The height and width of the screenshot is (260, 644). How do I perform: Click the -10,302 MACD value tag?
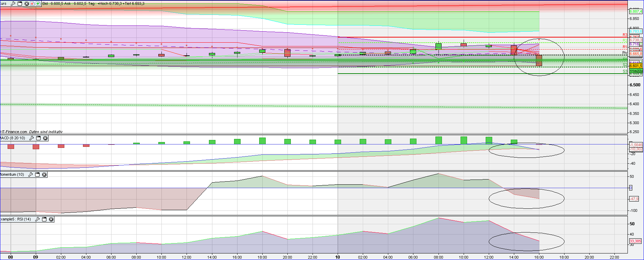[x=636, y=149]
